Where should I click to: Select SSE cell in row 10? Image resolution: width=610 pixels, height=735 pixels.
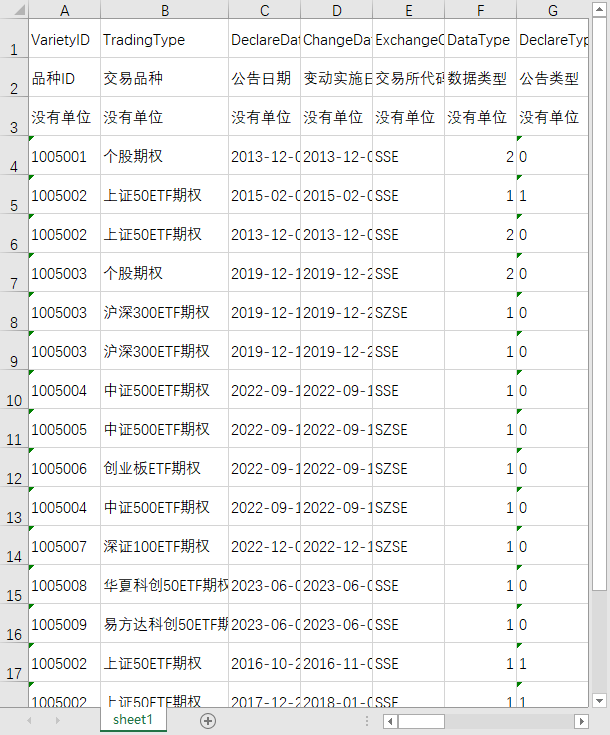[408, 390]
